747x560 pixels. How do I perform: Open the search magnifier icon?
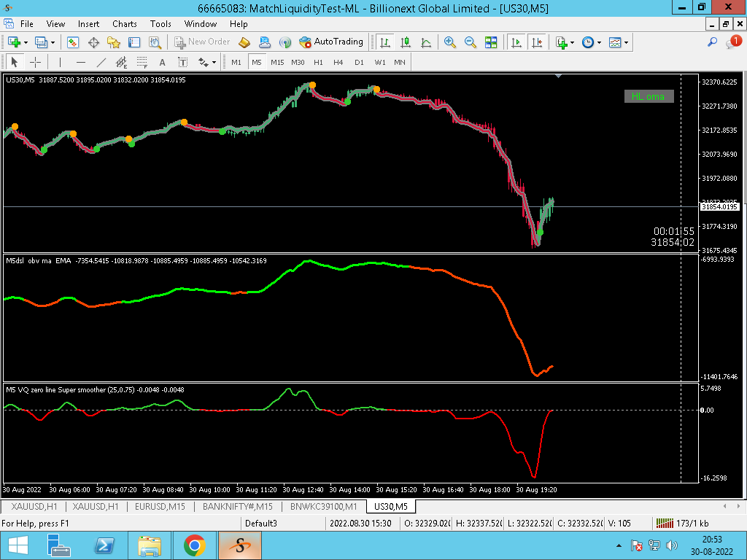click(712, 42)
